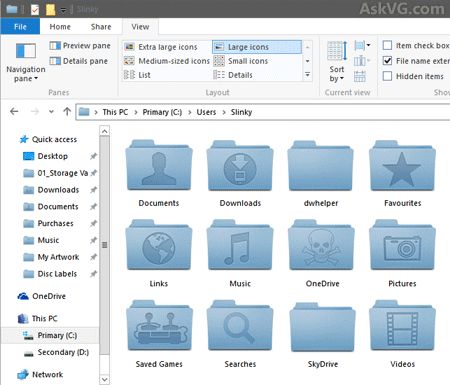
Task: Toggle File name extensions checkbox
Action: 387,61
